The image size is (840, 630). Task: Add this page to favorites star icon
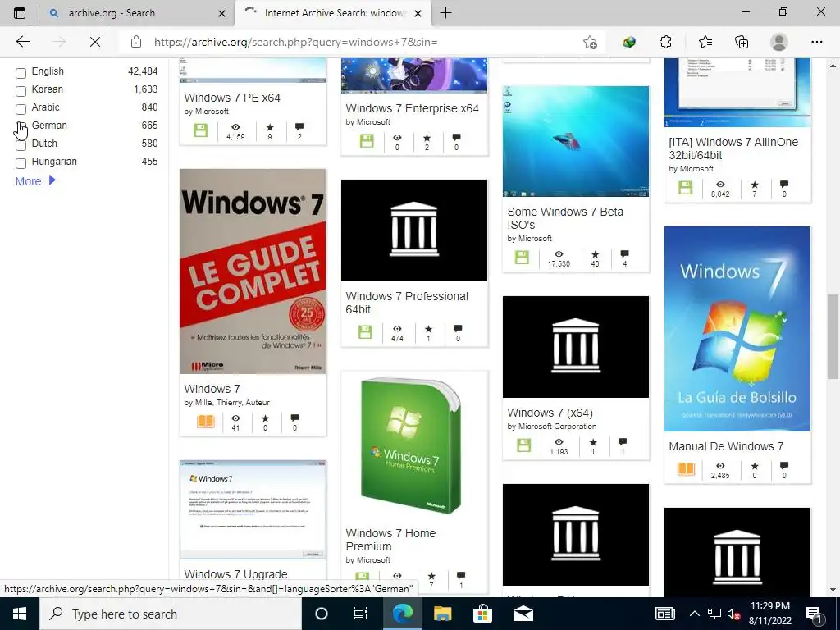590,42
